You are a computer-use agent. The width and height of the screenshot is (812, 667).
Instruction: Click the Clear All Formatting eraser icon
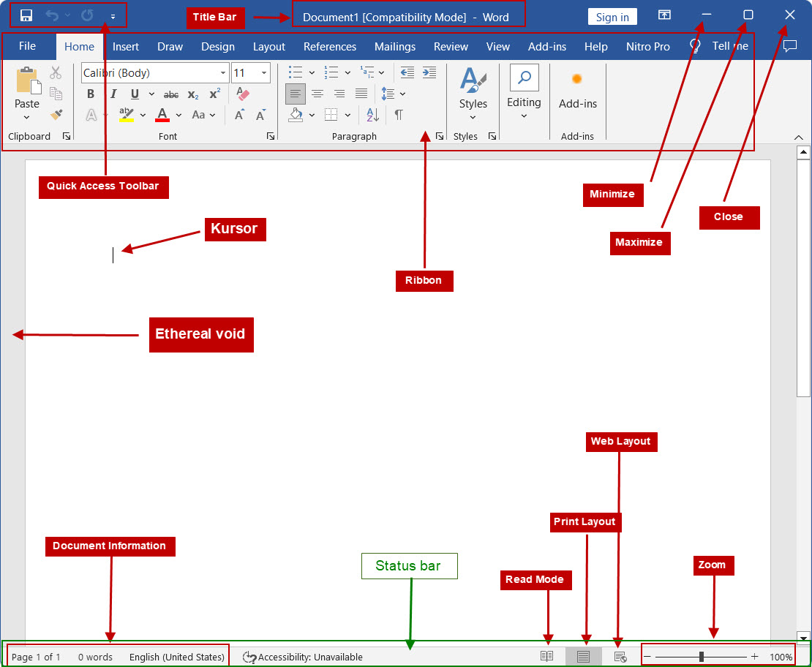pos(244,94)
